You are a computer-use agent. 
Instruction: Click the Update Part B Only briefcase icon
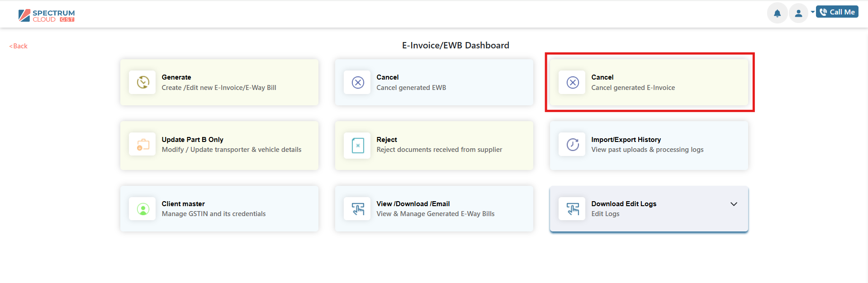(x=143, y=145)
